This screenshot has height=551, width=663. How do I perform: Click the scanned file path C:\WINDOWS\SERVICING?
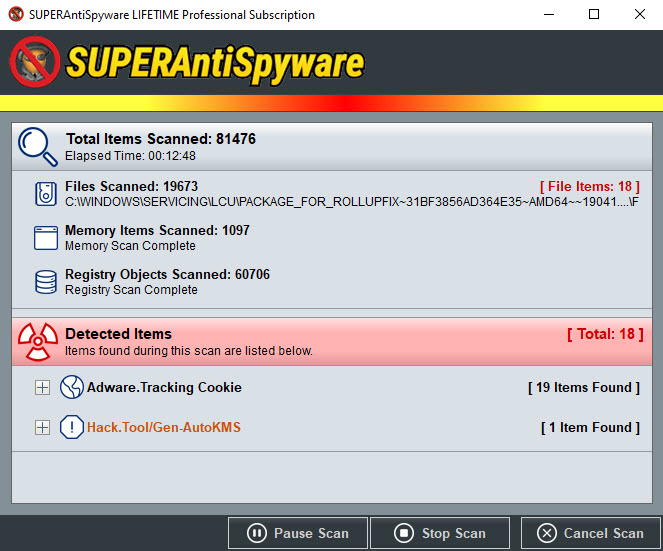(x=352, y=202)
